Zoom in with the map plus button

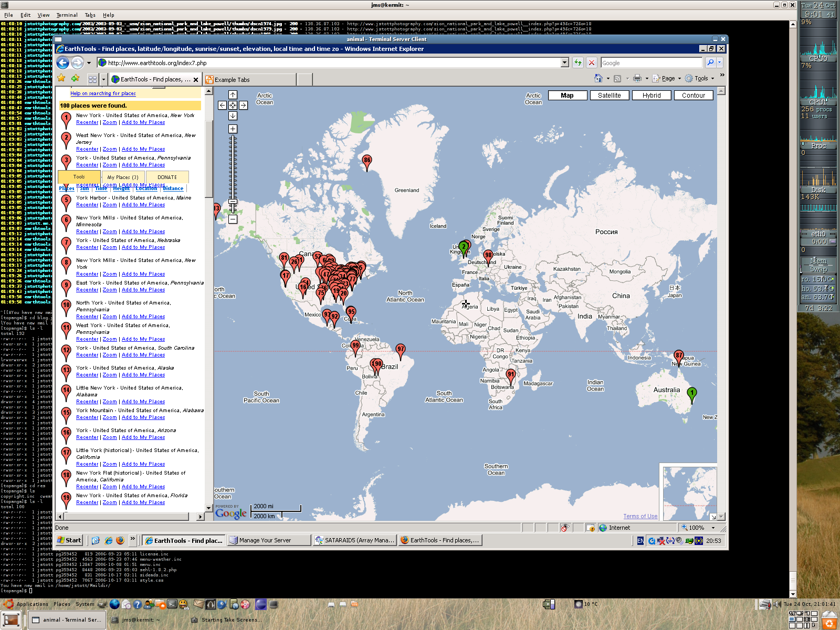233,129
